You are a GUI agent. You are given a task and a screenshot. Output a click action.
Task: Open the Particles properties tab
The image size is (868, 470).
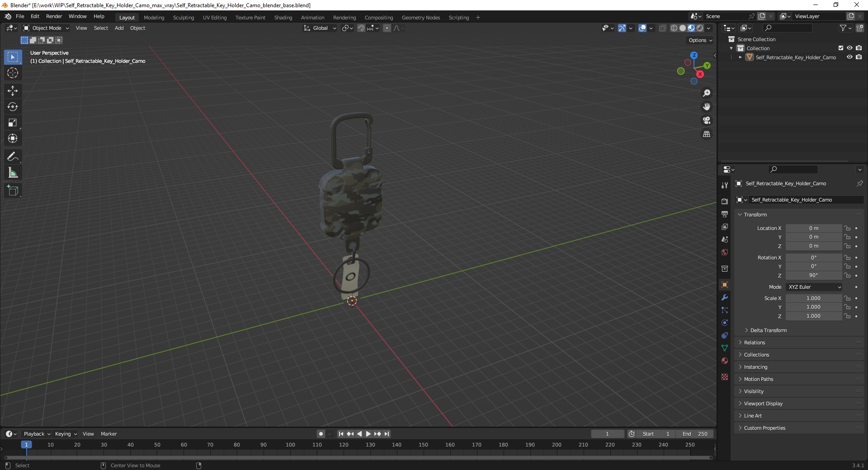click(725, 310)
